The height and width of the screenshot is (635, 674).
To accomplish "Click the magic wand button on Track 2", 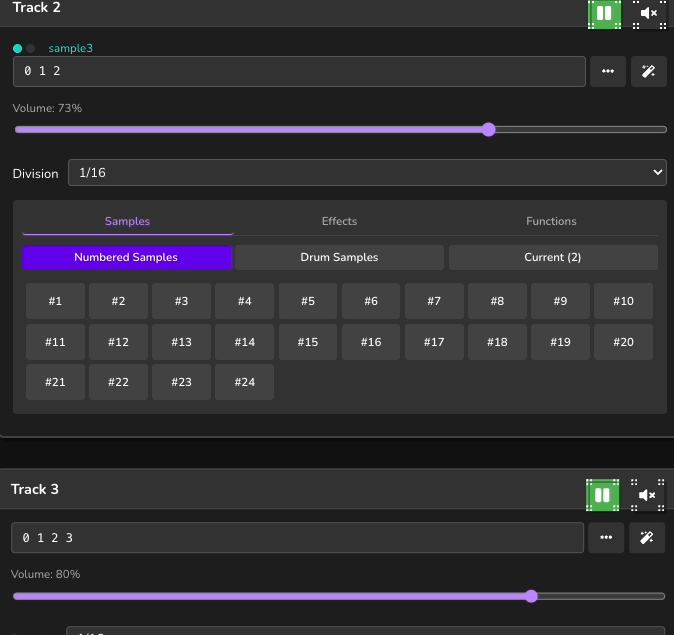I will point(648,72).
